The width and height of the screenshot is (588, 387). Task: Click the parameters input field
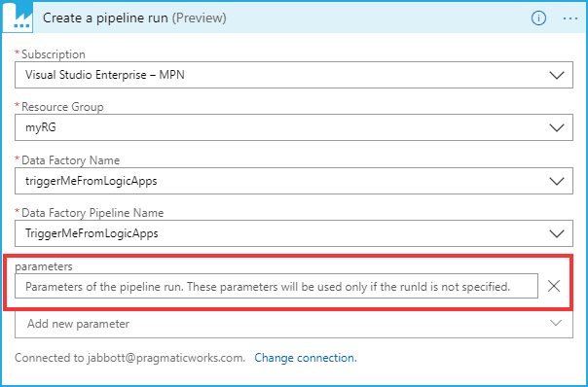click(x=276, y=287)
